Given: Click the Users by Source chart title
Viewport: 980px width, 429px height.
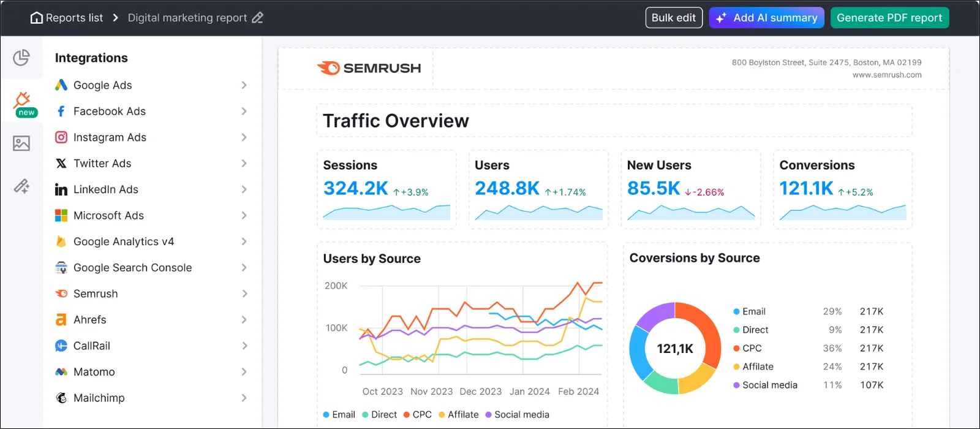Looking at the screenshot, I should coord(372,259).
